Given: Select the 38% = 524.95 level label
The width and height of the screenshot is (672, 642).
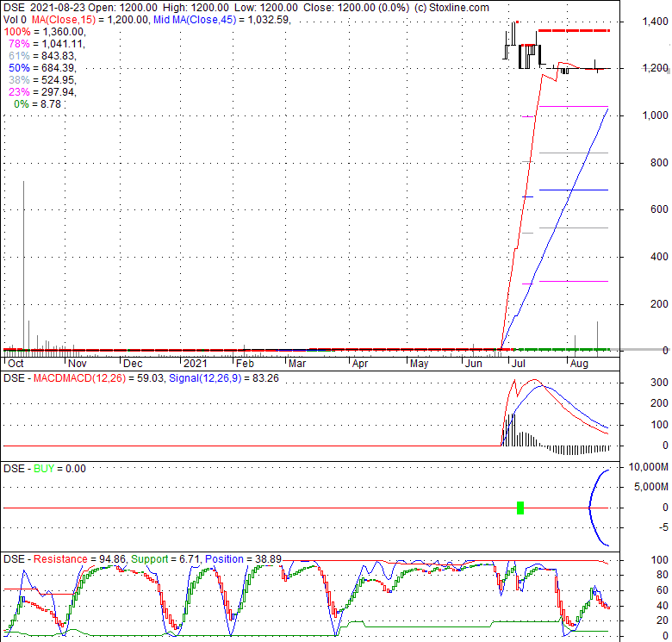Looking at the screenshot, I should point(42,80).
